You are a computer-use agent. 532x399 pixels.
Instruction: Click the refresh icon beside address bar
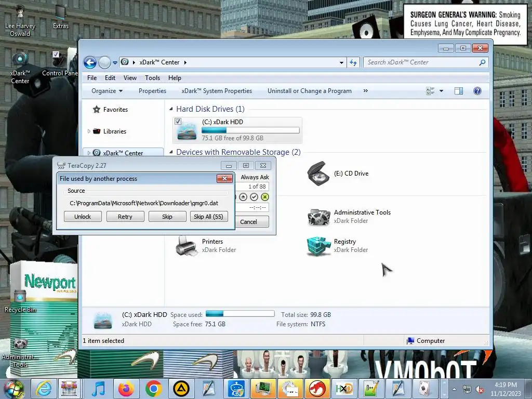[x=353, y=62]
